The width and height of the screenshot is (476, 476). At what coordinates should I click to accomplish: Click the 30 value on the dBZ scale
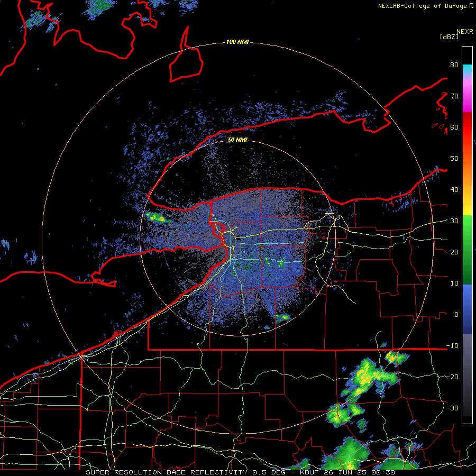(454, 221)
